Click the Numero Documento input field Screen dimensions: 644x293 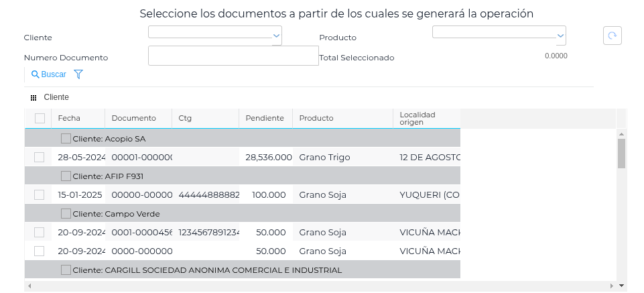(233, 56)
